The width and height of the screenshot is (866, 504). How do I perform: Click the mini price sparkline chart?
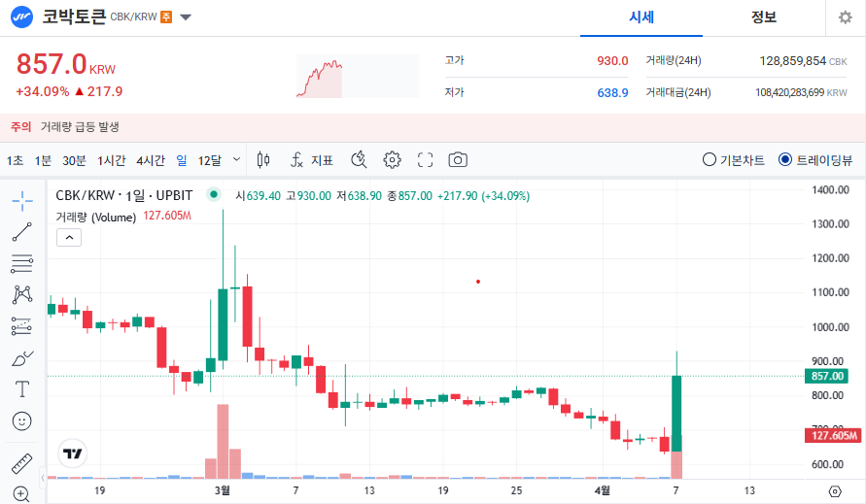coord(358,76)
